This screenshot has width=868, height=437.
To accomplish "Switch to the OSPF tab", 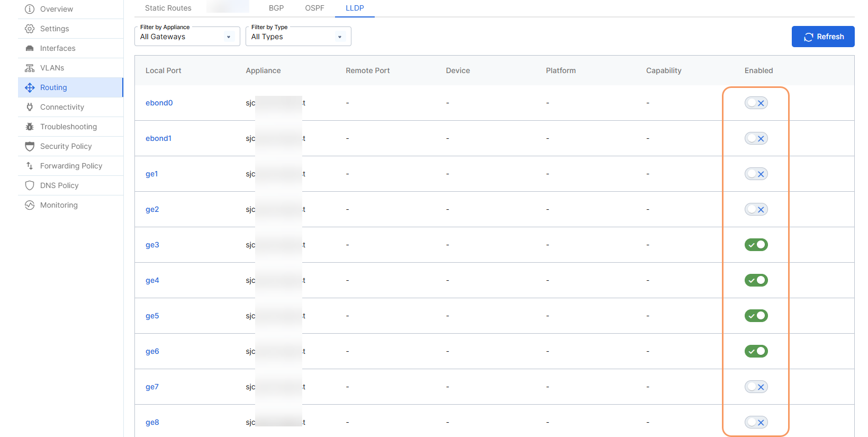I will pyautogui.click(x=314, y=8).
